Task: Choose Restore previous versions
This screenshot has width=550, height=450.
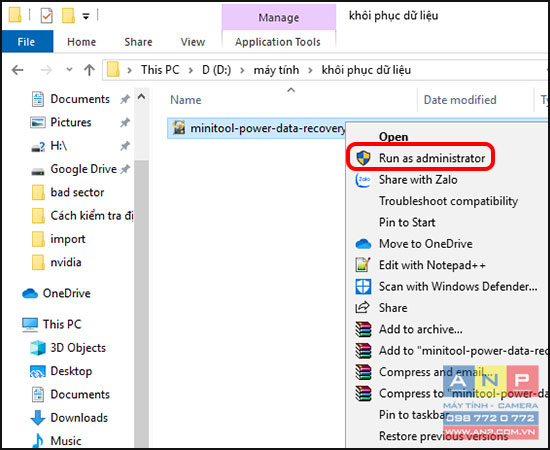Action: tap(443, 436)
